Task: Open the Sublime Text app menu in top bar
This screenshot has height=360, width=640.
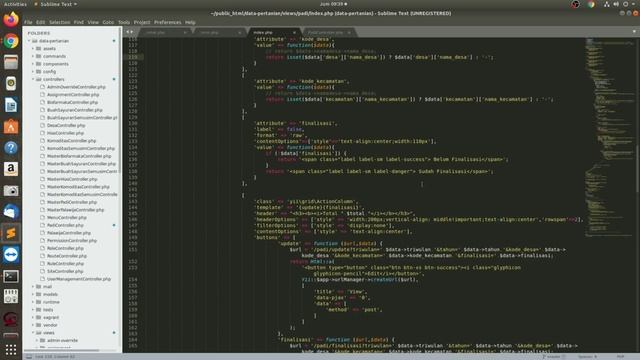Action: coord(55,4)
